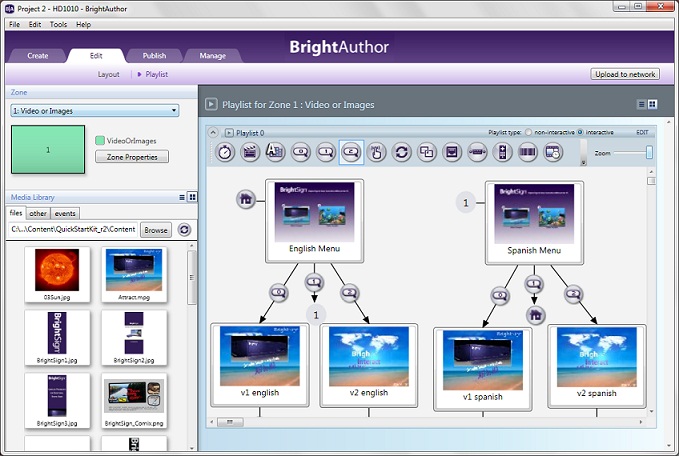The height and width of the screenshot is (456, 679).
Task: Go to Layout view
Action: pyautogui.click(x=108, y=74)
